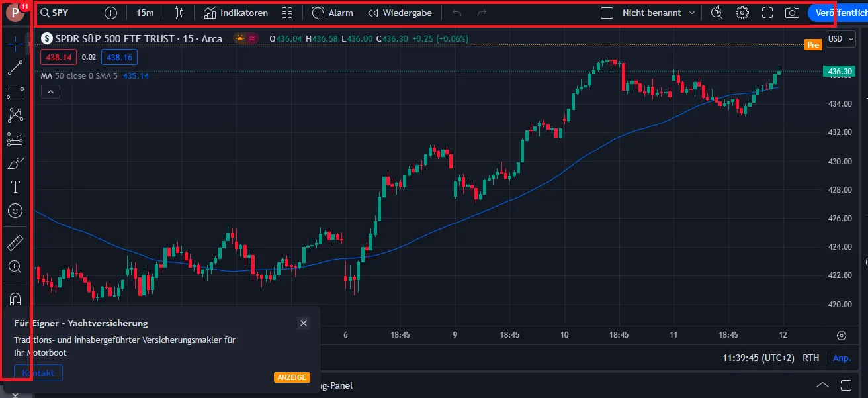
Task: Start Wiedergabe bar replay
Action: 400,13
